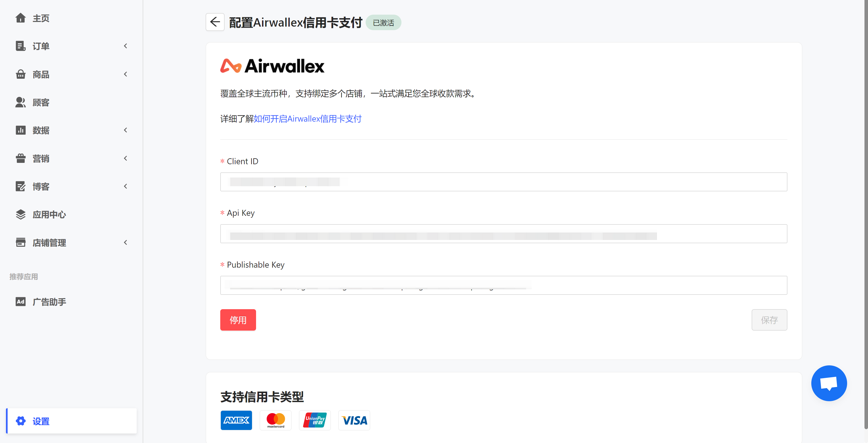Click the 已激活 status badge
868x443 pixels.
click(x=384, y=23)
